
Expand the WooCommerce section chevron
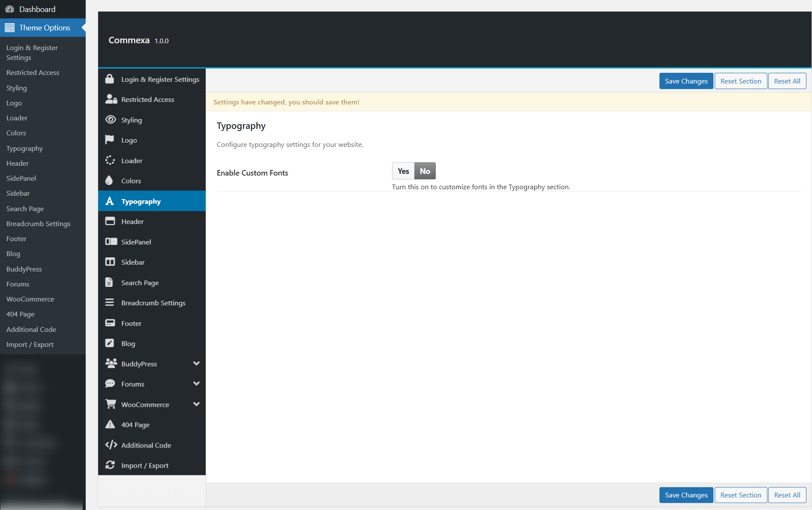pyautogui.click(x=196, y=404)
